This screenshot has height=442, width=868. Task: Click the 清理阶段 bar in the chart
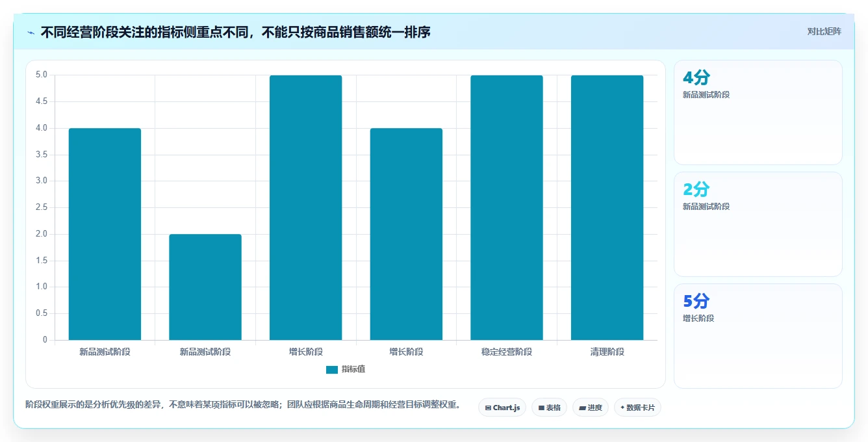pyautogui.click(x=607, y=207)
